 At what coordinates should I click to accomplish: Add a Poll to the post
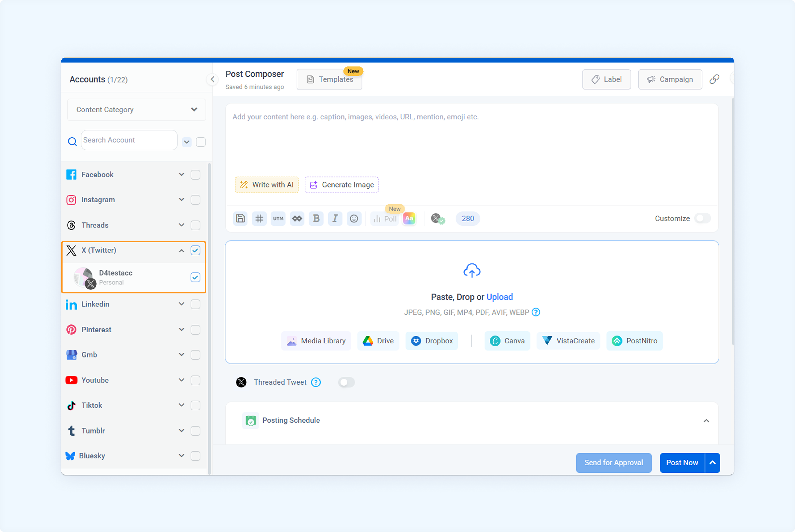point(385,219)
